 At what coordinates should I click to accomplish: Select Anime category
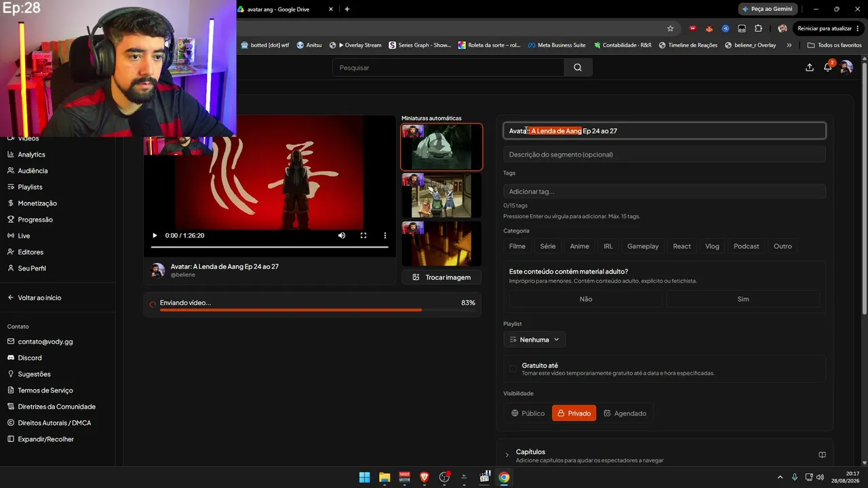580,246
